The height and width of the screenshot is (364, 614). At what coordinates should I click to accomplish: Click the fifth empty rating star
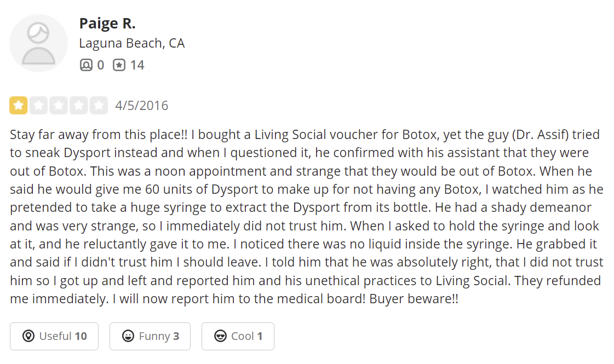(x=99, y=105)
